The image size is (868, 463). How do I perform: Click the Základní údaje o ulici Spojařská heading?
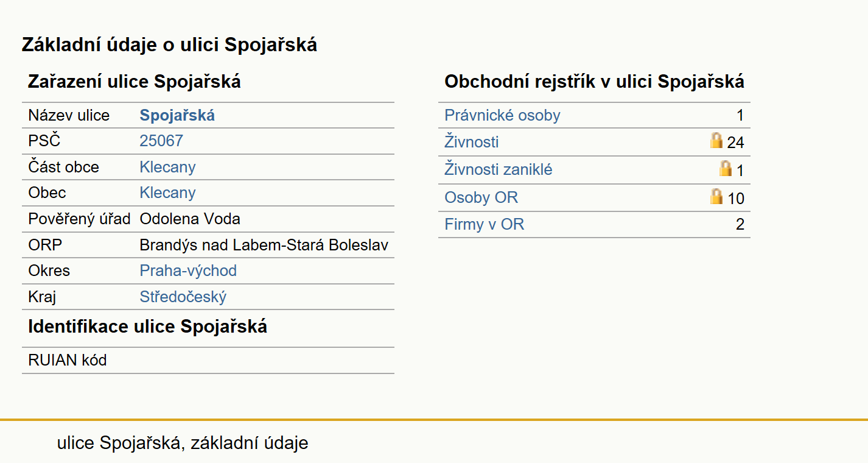[169, 44]
